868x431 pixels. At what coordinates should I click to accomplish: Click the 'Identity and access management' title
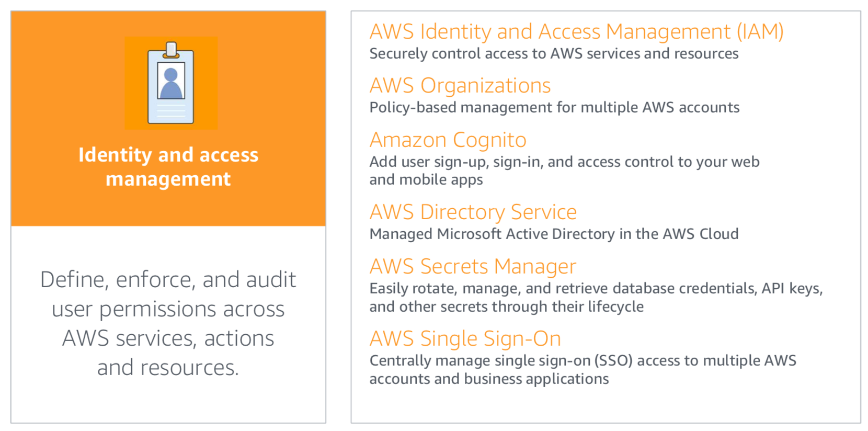(168, 166)
